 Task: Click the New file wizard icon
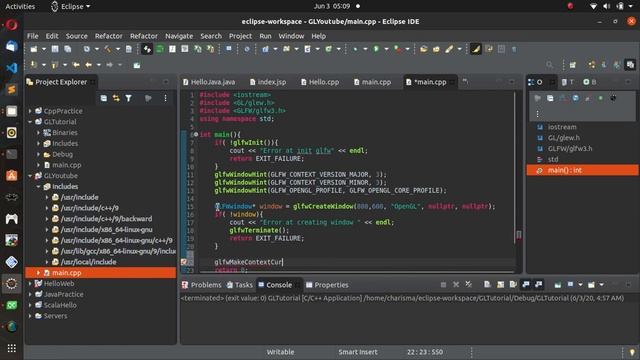point(34,49)
